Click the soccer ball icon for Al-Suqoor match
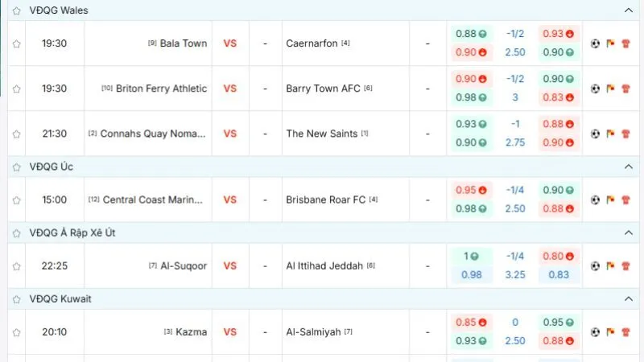This screenshot has height=362, width=644. pos(595,265)
